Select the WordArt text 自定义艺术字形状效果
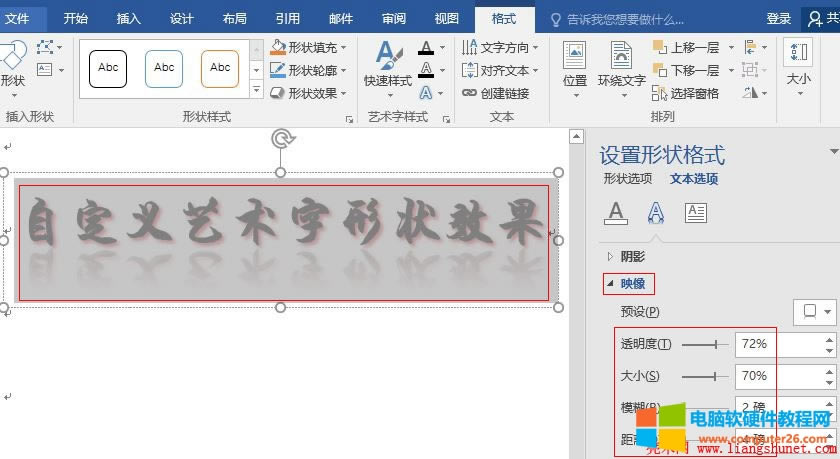The width and height of the screenshot is (840, 459). pyautogui.click(x=284, y=221)
